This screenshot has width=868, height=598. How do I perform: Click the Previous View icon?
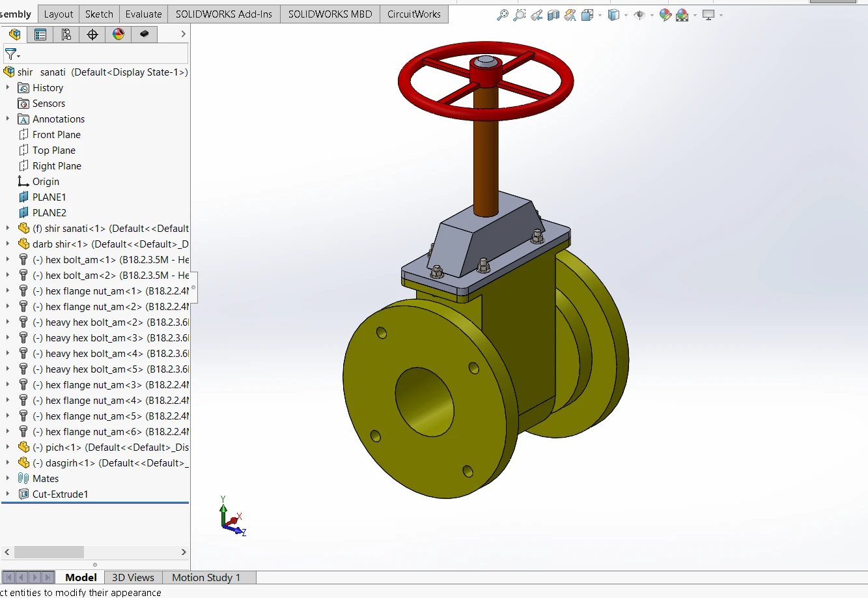[x=536, y=15]
